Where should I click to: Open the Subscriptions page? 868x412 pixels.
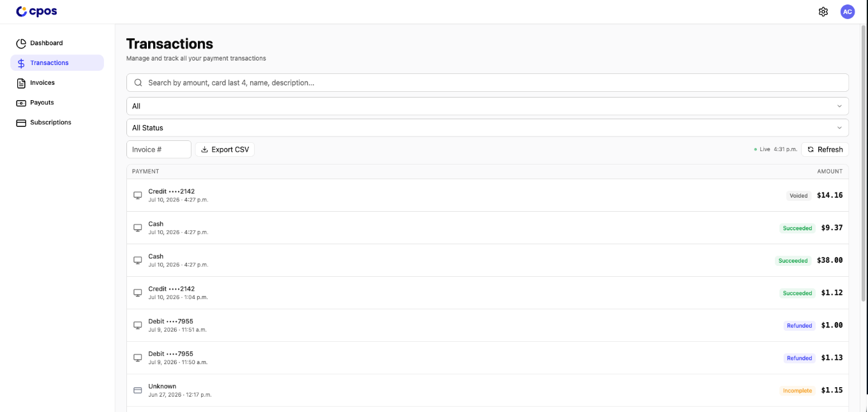57,122
